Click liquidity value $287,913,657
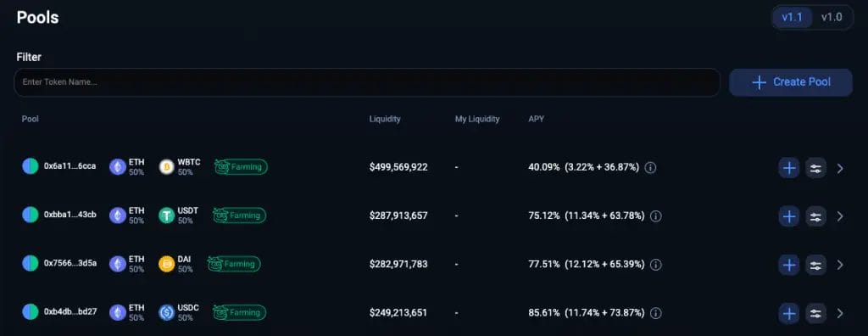This screenshot has width=868, height=336. [398, 216]
